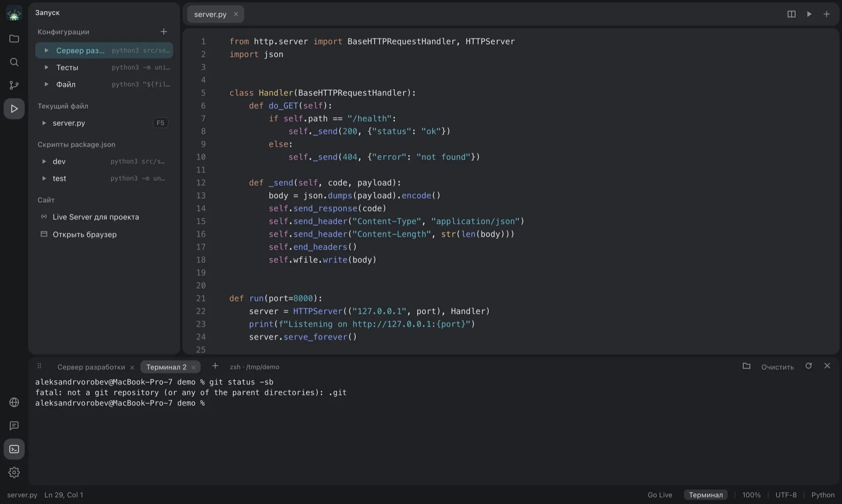Viewport: 842px width, 504px height.
Task: Open the settings gear icon
Action: 14,473
